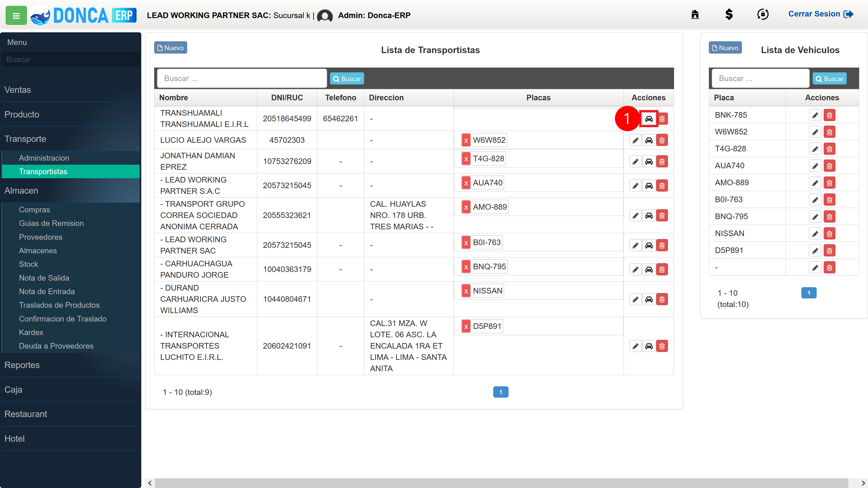Viewport: 868px width, 488px height.
Task: Delete vehicle AMO-889 from vehicle list
Action: (829, 183)
